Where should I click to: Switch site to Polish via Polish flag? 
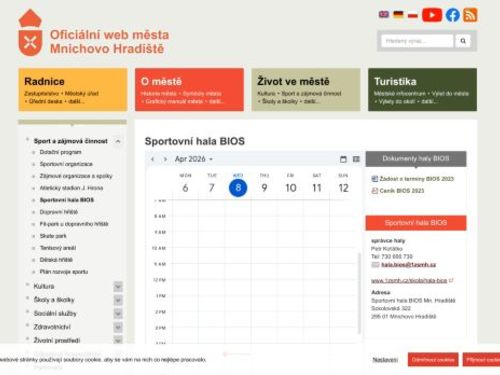[413, 15]
